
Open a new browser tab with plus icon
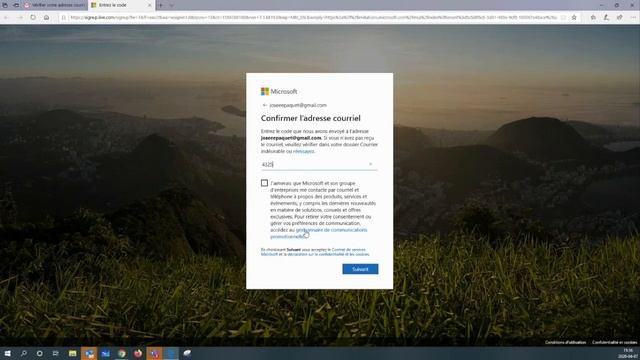(160, 5)
